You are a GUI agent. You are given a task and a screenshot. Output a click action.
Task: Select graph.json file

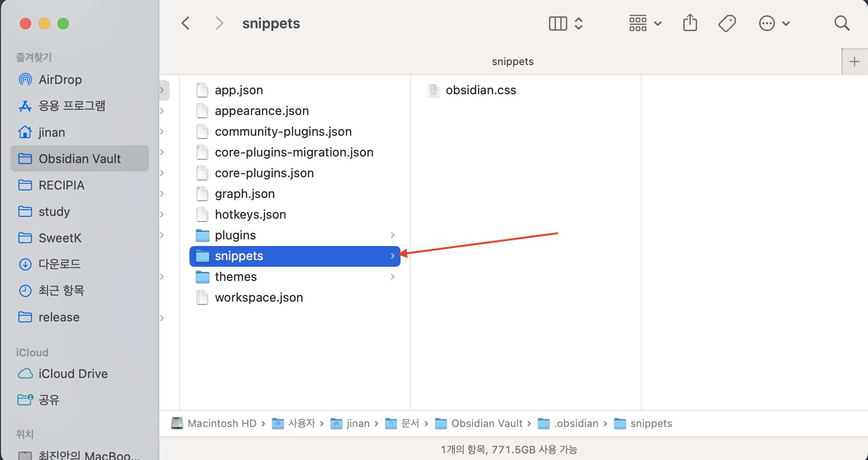point(295,194)
